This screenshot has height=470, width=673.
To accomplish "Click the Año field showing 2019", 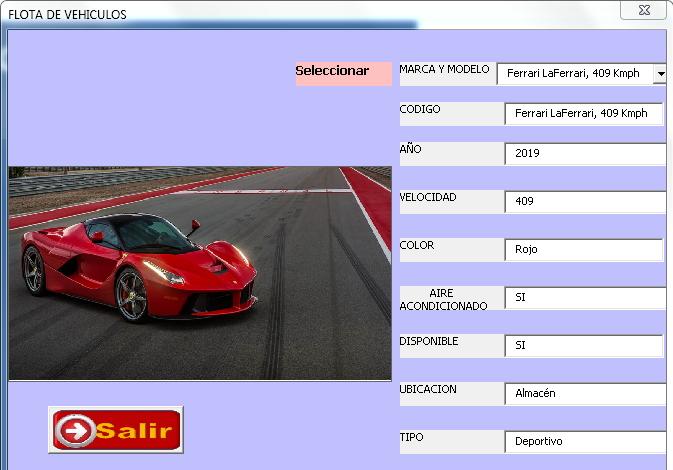I will (x=585, y=154).
